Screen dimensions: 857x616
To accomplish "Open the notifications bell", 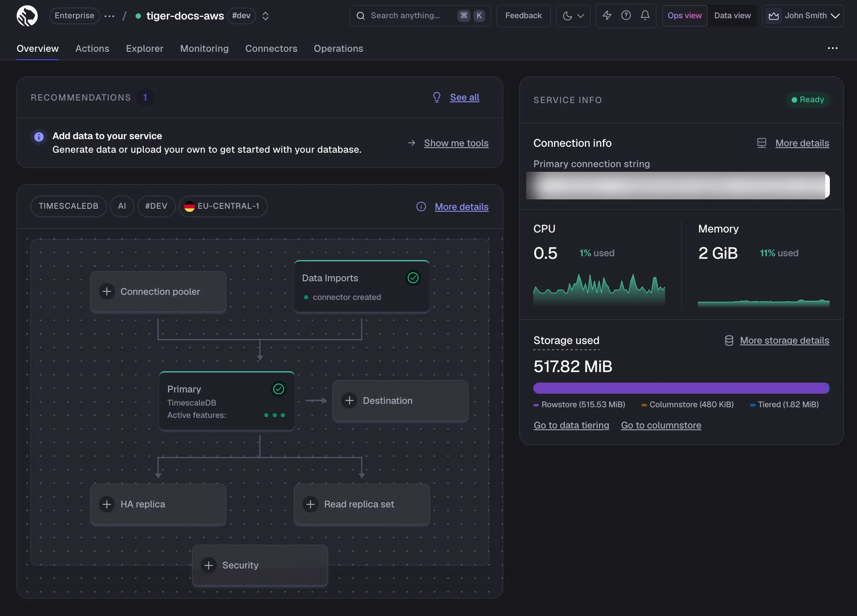I will click(x=645, y=16).
